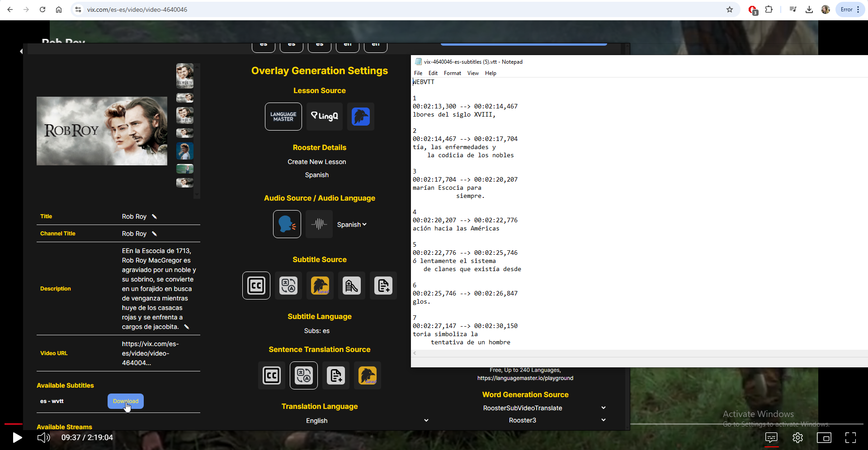Expand the RoosterSubVideoTranslate dropdown
Screen dimensions: 868x450
544,408
